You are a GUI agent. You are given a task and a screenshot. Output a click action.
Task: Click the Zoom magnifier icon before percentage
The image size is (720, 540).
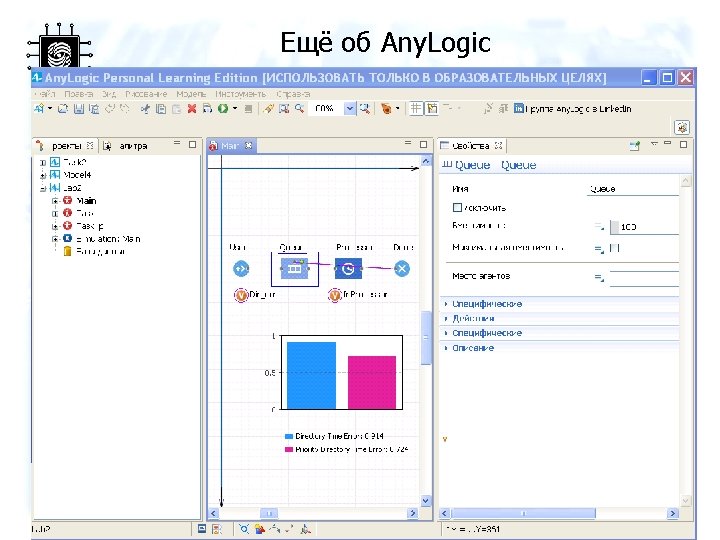click(x=299, y=109)
